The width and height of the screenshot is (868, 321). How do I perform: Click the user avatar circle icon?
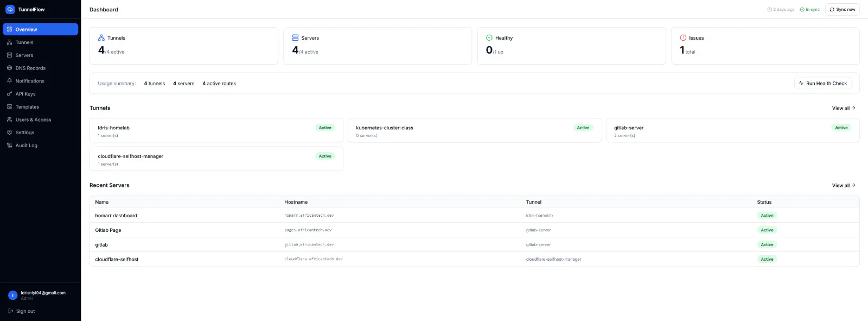[13, 295]
